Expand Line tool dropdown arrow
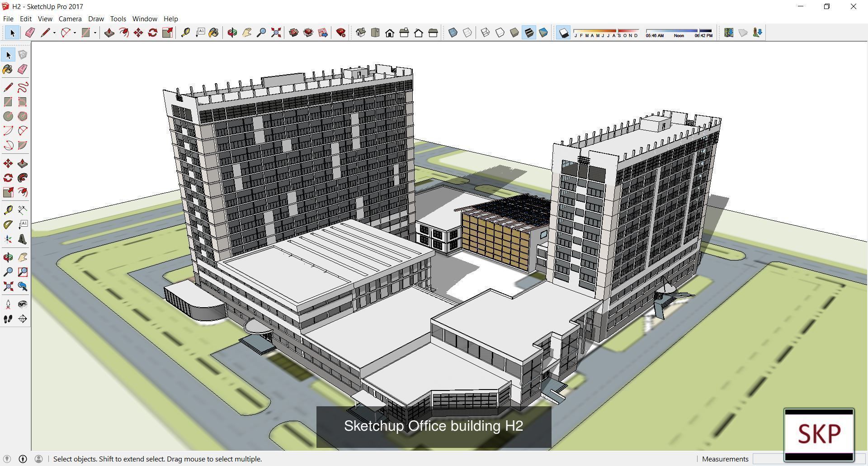This screenshot has width=868, height=466. click(x=54, y=33)
